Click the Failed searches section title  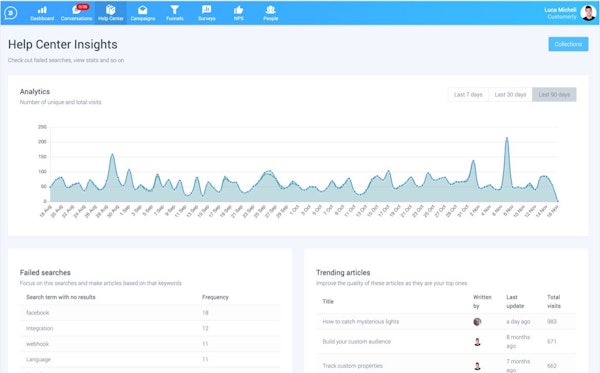(45, 272)
